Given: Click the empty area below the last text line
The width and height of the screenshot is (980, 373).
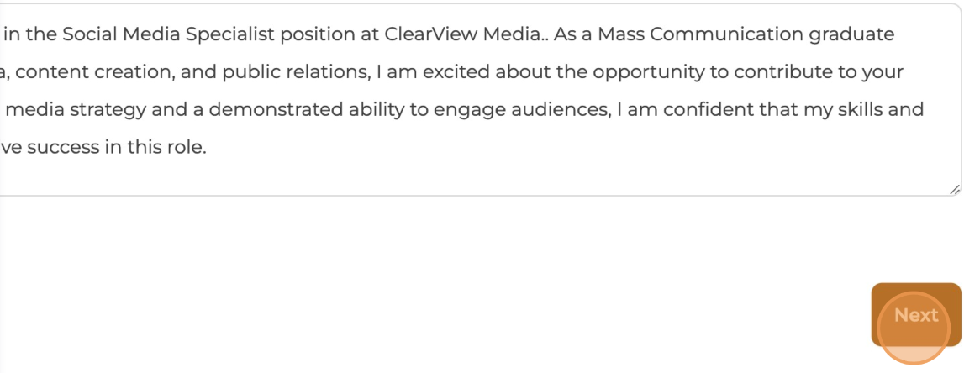Looking at the screenshot, I should click(475, 176).
